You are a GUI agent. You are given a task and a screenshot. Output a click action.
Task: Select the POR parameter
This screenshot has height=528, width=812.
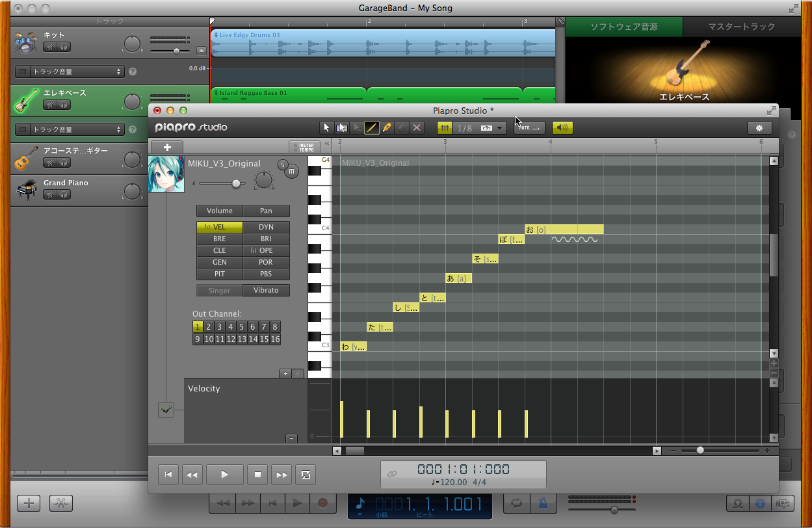[x=266, y=262]
